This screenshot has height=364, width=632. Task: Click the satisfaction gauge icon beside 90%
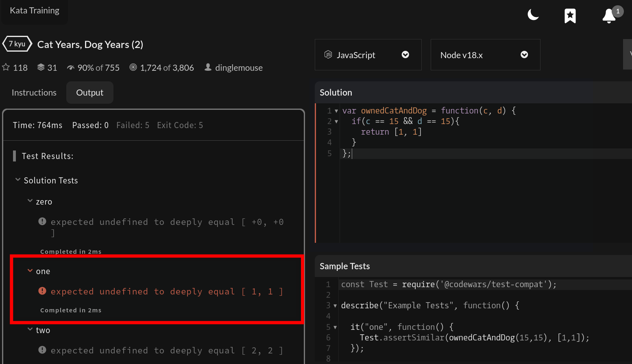coord(71,68)
